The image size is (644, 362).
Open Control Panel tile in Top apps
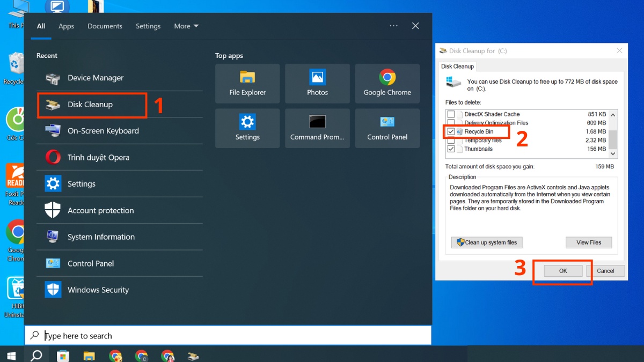387,128
